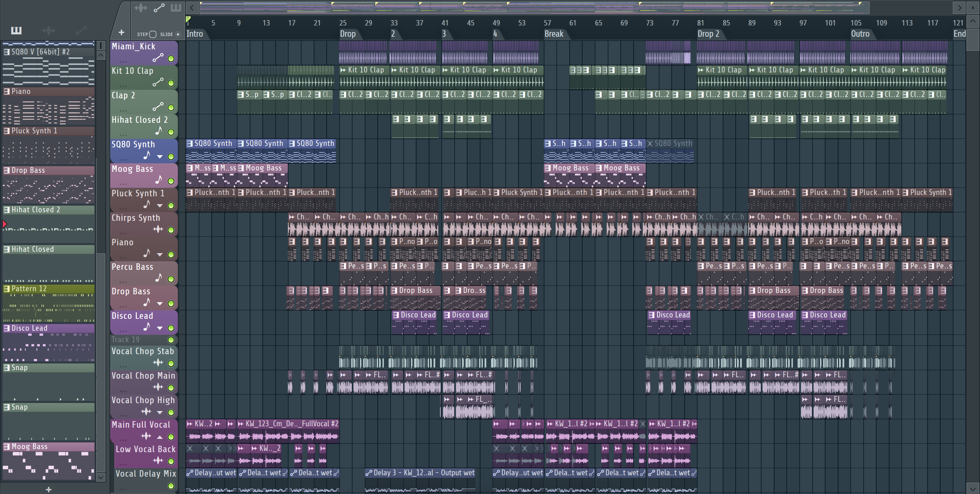Click picker scrollbar up arrow

click(x=101, y=55)
